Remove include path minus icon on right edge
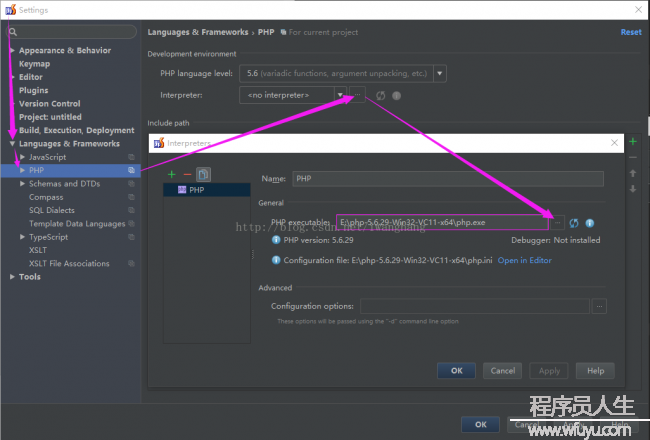The height and width of the screenshot is (440, 650). 633,158
